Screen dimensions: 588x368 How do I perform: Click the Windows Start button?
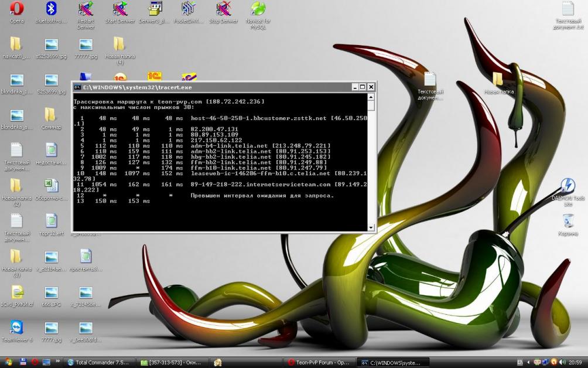(x=8, y=362)
